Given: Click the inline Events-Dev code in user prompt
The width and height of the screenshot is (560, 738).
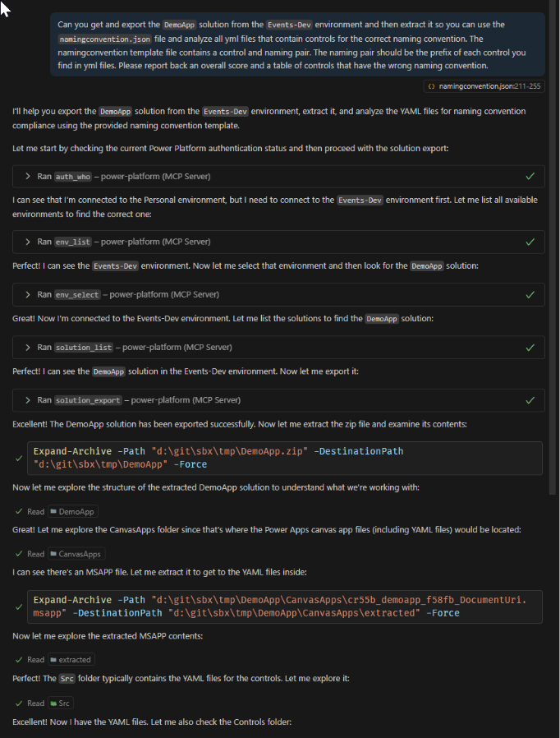Looking at the screenshot, I should [289, 25].
